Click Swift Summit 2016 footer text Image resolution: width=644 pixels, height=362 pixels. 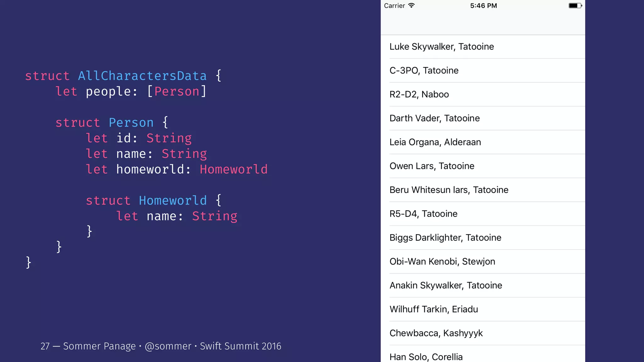pos(241,346)
